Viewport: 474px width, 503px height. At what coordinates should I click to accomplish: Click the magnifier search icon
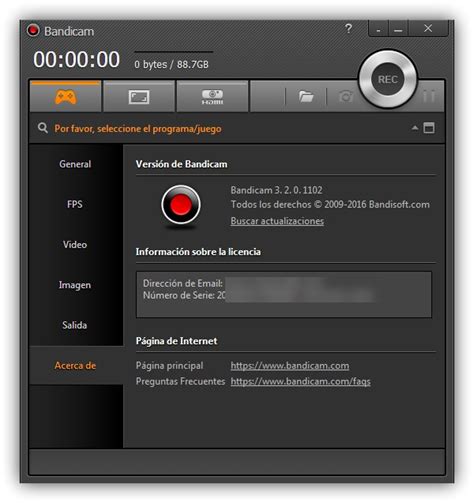coord(42,128)
